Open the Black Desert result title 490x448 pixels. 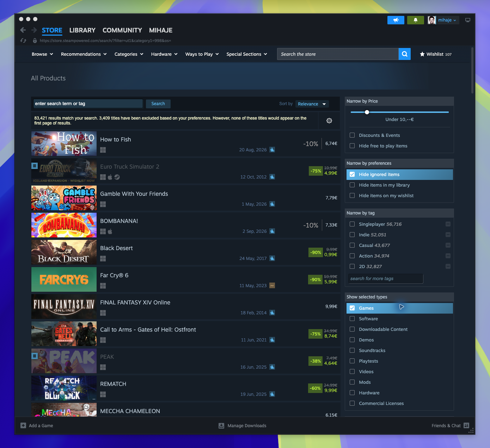pyautogui.click(x=116, y=248)
